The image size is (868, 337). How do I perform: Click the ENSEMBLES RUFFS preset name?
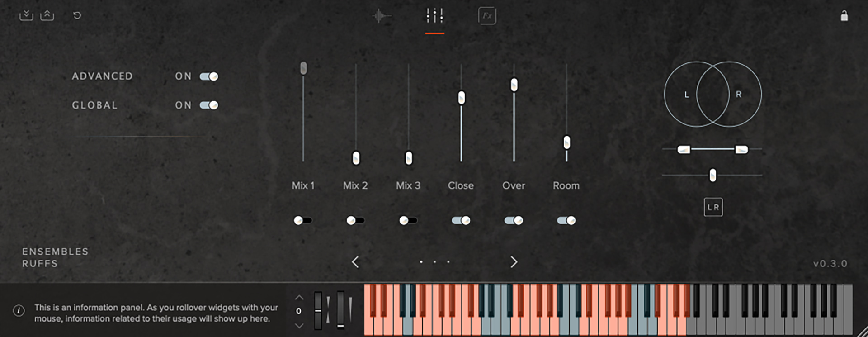pyautogui.click(x=55, y=257)
